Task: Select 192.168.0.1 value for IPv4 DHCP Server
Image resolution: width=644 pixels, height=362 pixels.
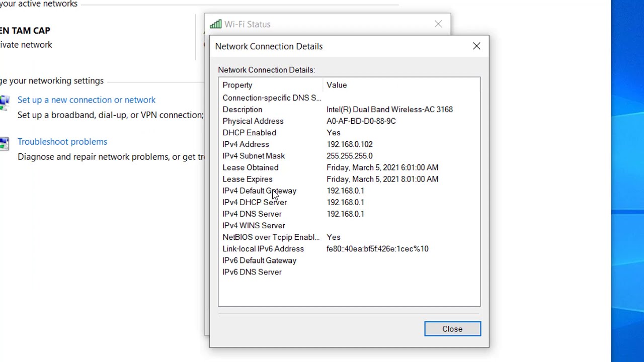Action: [x=345, y=202]
